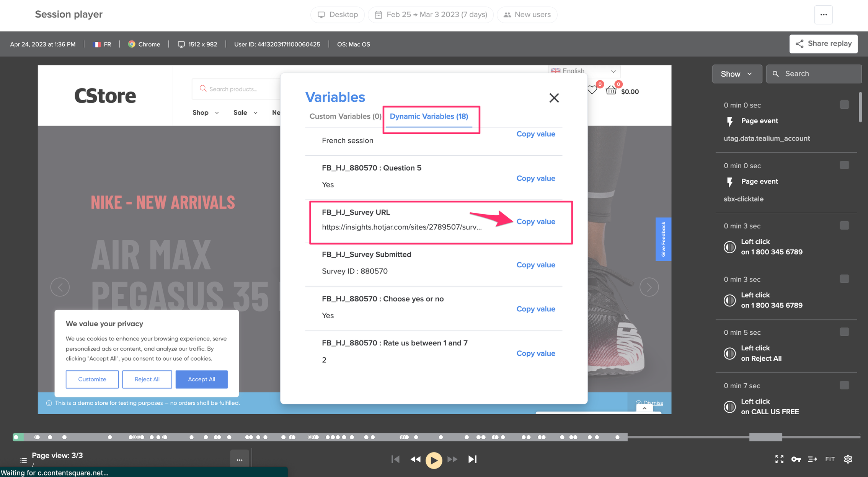
Task: Click the Desktop device filter chip
Action: coord(338,15)
